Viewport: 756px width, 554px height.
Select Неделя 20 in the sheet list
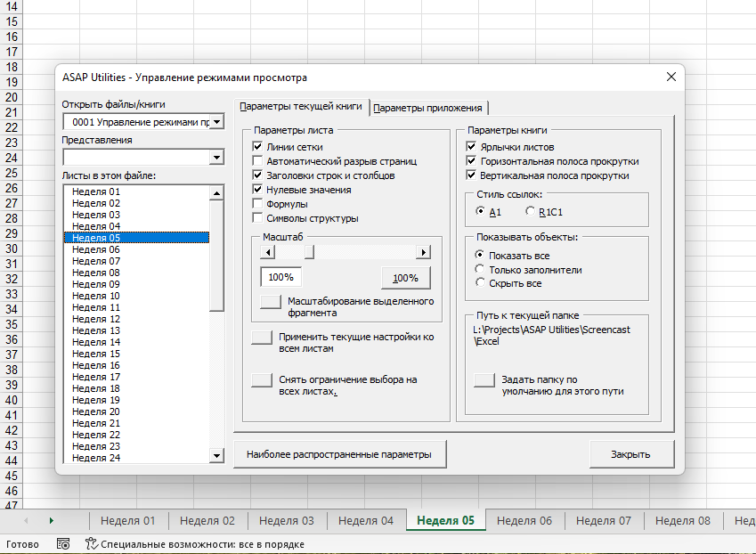[x=136, y=411]
